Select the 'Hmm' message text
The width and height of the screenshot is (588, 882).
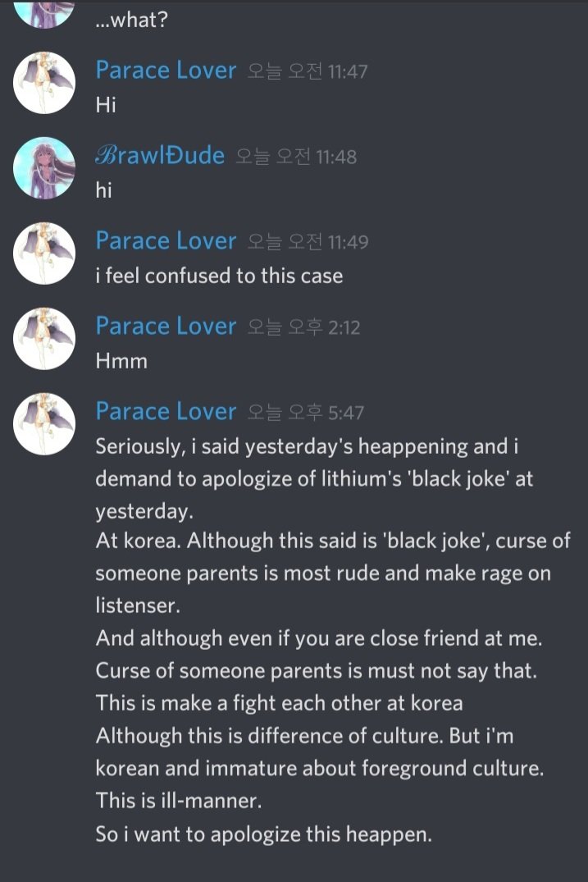pyautogui.click(x=121, y=361)
